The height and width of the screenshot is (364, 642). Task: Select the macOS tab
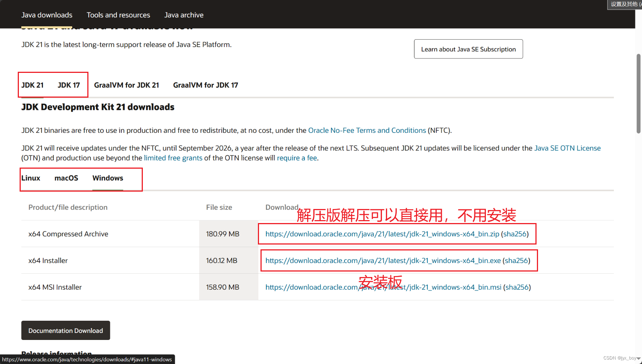click(66, 178)
